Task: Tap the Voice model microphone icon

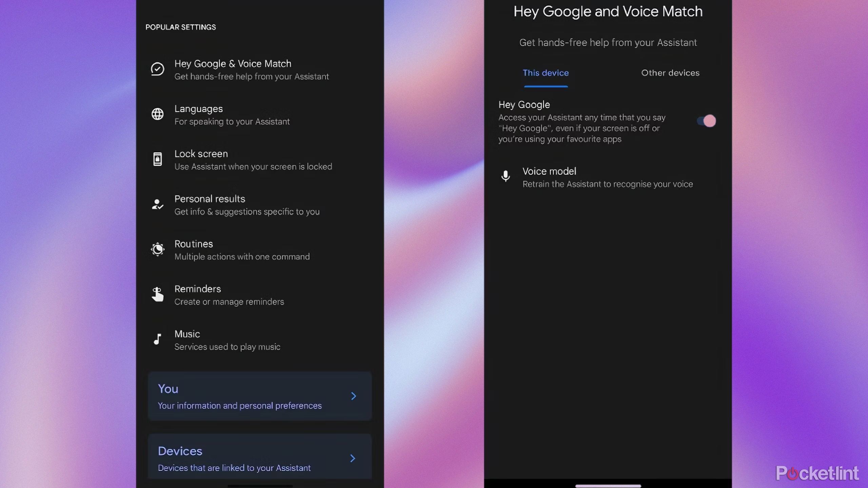Action: (506, 176)
